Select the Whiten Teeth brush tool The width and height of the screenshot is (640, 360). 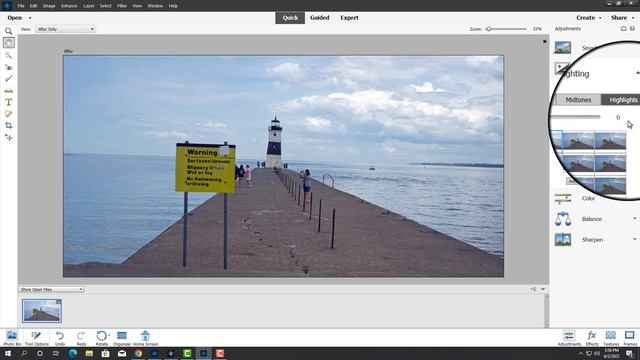pyautogui.click(x=9, y=78)
